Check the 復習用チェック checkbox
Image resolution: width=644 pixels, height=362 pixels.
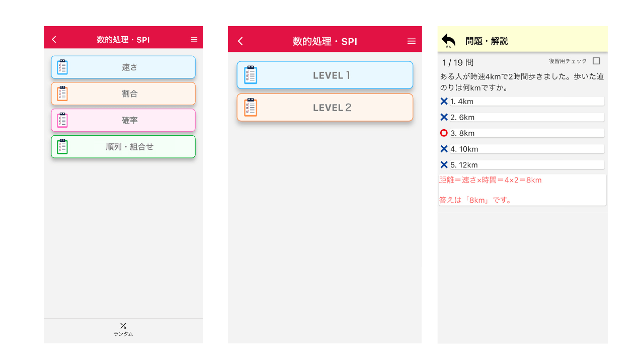point(596,61)
